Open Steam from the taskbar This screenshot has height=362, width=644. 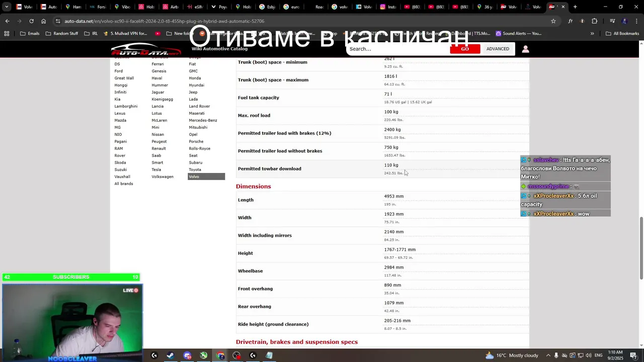click(171, 355)
